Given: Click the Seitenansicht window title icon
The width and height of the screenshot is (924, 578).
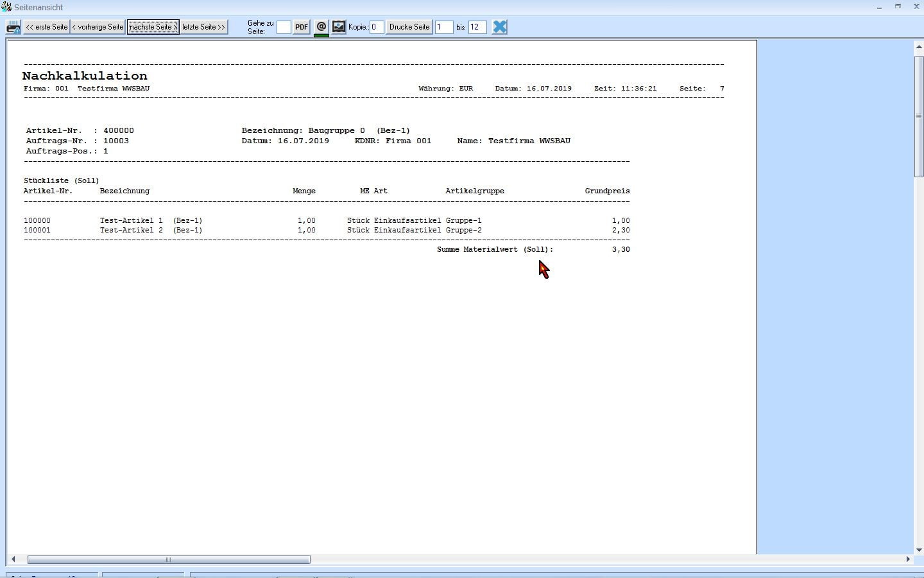Looking at the screenshot, I should (x=6, y=6).
